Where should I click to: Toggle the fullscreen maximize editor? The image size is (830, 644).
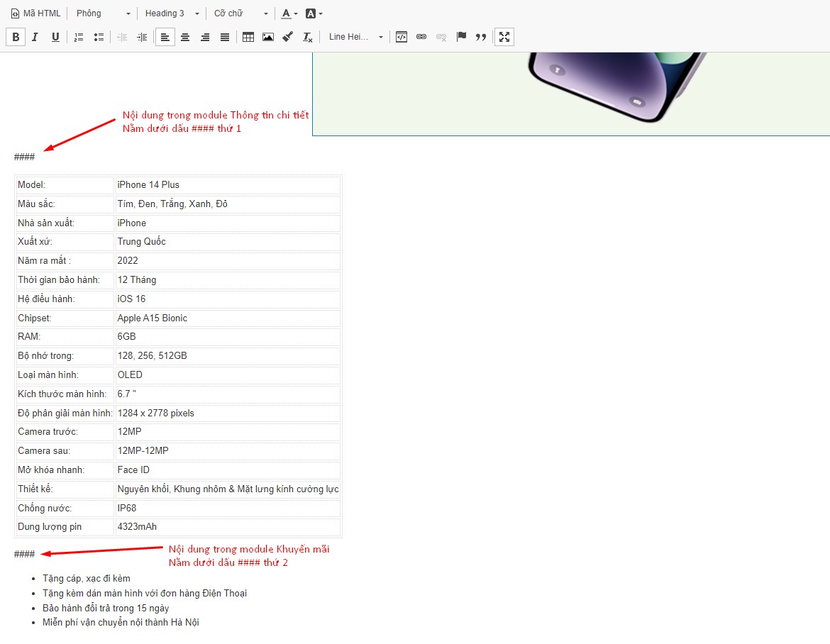point(504,37)
